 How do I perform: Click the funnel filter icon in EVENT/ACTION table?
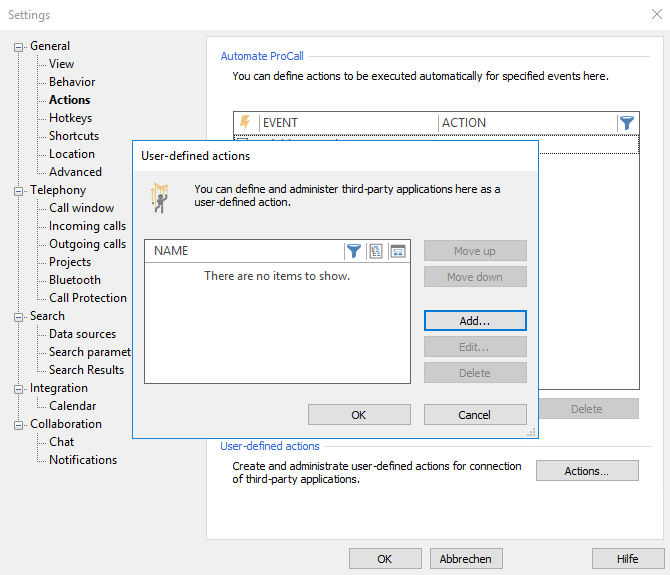click(627, 123)
